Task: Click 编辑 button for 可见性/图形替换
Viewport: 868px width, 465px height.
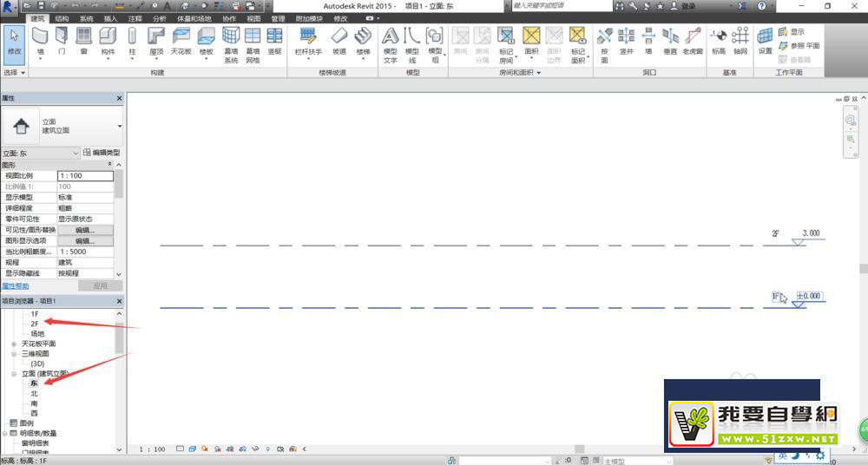Action: [x=85, y=230]
